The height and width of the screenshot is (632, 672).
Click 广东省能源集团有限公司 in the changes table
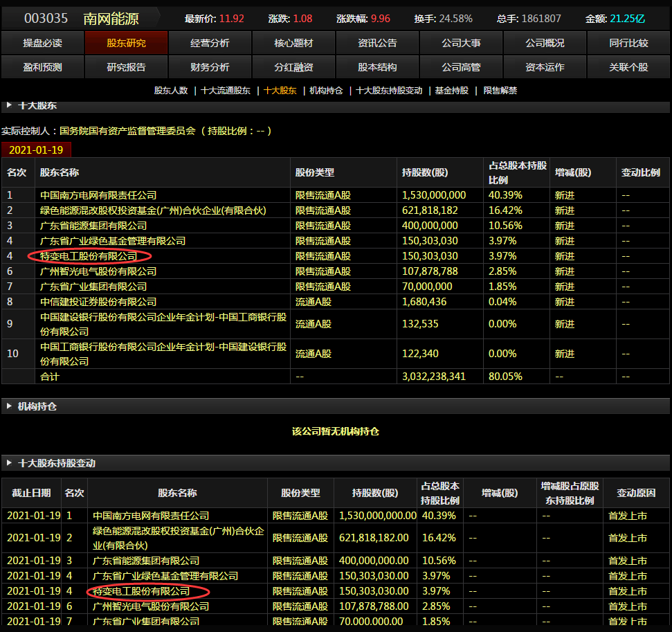coord(146,561)
